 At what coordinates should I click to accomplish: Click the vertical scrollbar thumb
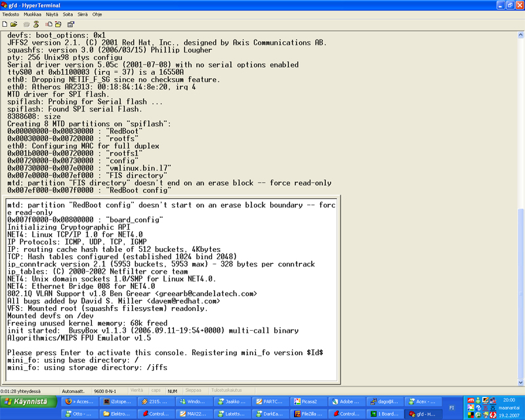520,293
